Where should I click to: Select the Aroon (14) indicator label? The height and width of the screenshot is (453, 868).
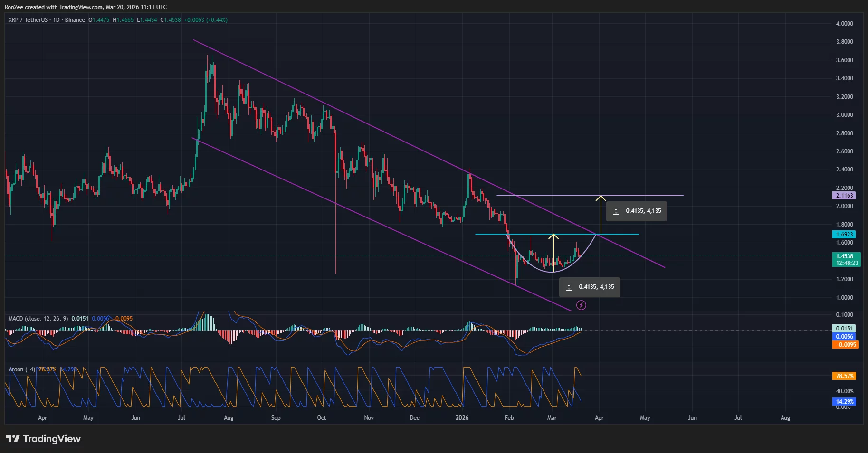[21, 369]
